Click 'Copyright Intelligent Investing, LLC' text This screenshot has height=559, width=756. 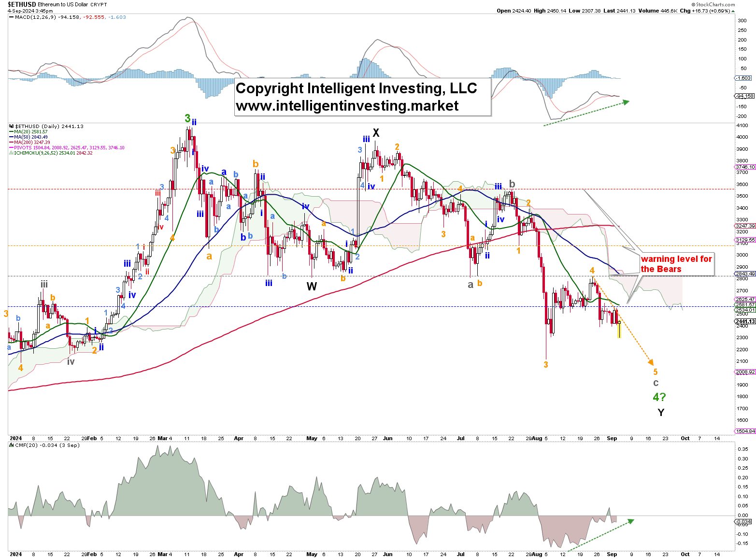click(x=356, y=88)
